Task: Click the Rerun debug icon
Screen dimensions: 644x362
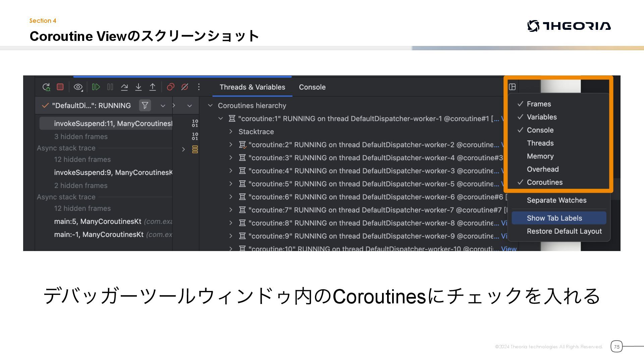Action: coord(46,87)
